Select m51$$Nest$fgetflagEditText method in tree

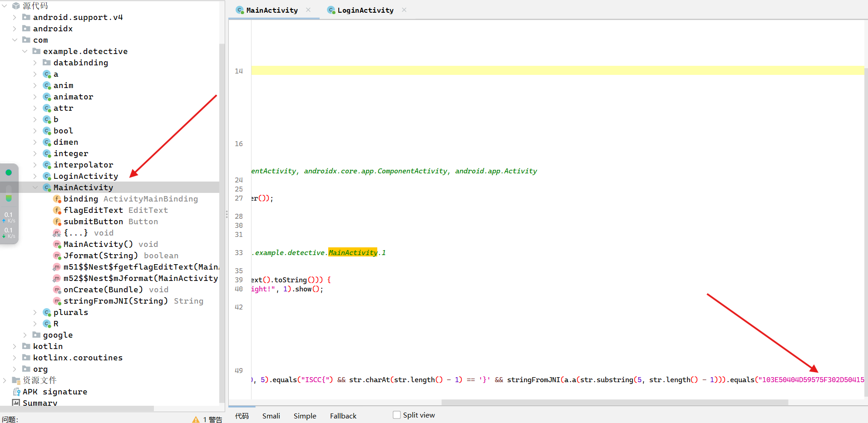141,267
